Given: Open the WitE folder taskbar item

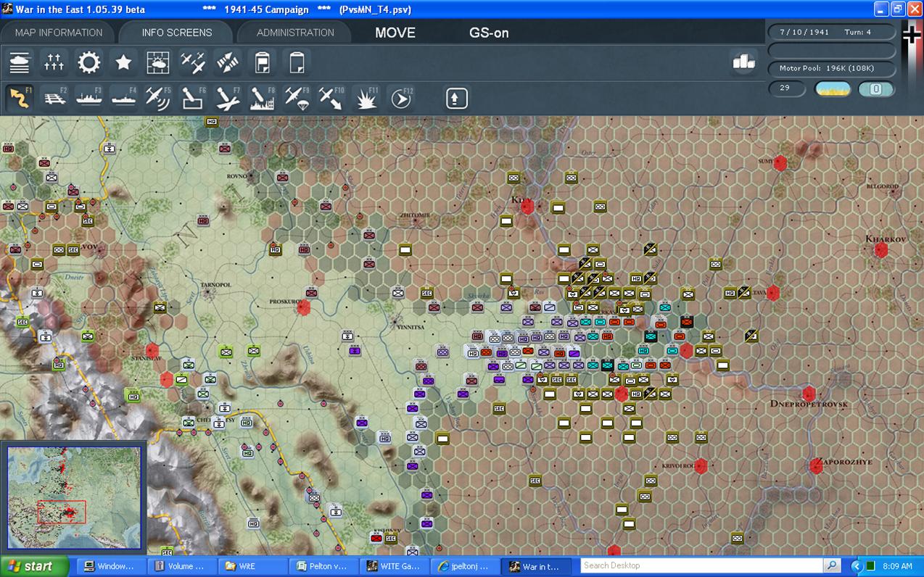Looking at the screenshot, I should [x=253, y=566].
